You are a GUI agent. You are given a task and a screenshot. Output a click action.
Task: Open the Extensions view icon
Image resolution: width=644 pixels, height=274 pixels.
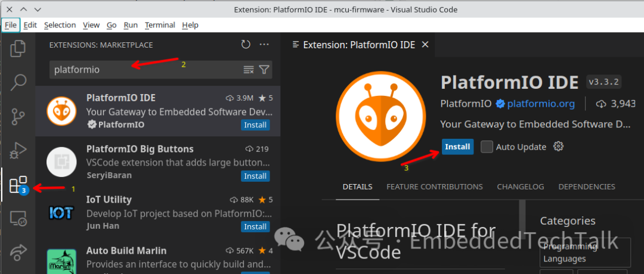(x=18, y=185)
